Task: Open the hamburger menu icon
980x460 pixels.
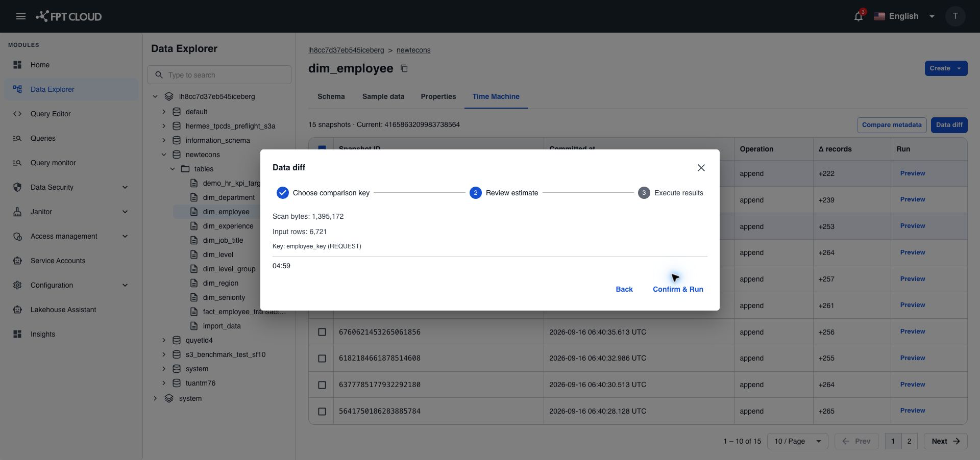Action: [21, 16]
